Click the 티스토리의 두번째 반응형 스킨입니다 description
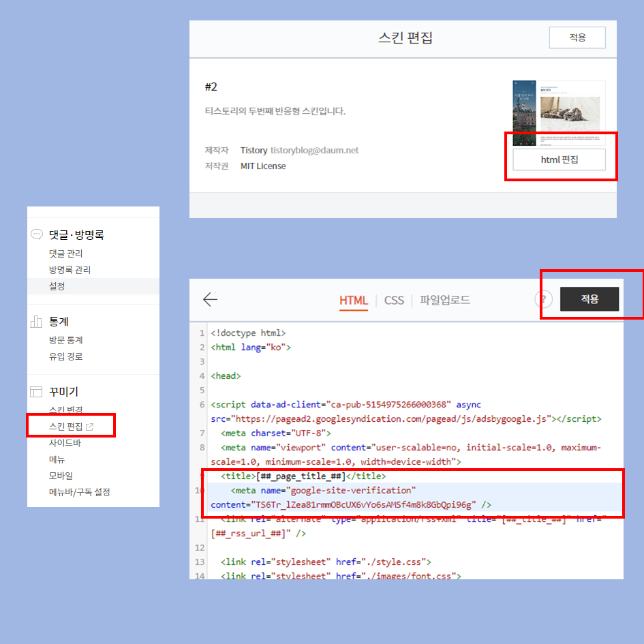This screenshot has height=644, width=644. click(x=275, y=111)
